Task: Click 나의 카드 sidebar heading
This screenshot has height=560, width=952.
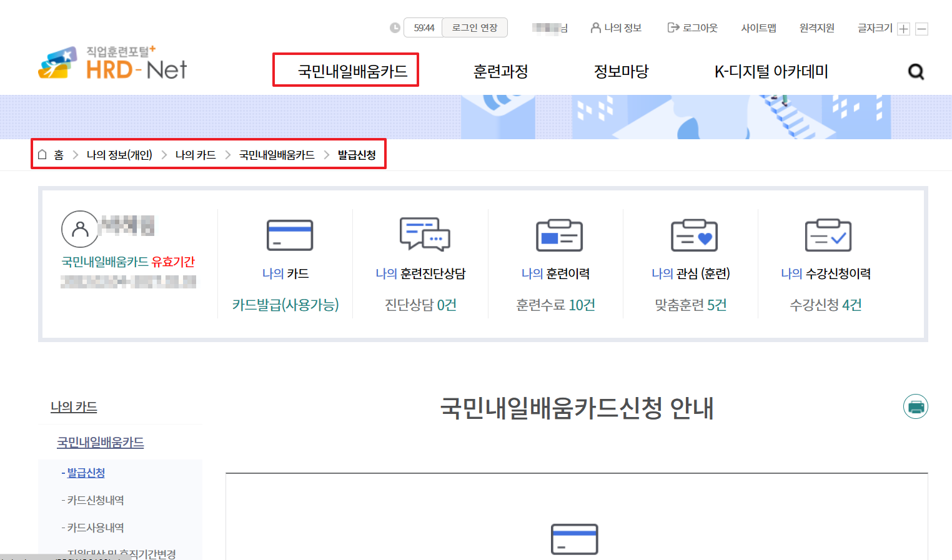Action: pyautogui.click(x=74, y=407)
